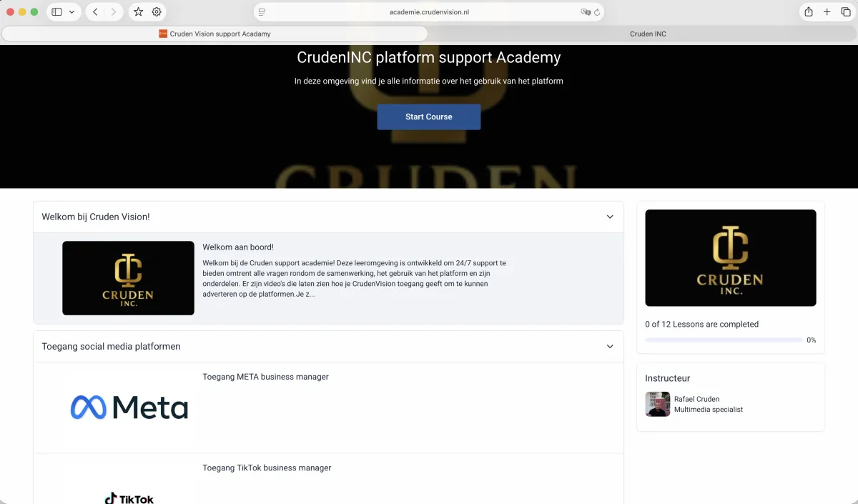Click the Rafael Cruden instructor photo

(x=657, y=404)
